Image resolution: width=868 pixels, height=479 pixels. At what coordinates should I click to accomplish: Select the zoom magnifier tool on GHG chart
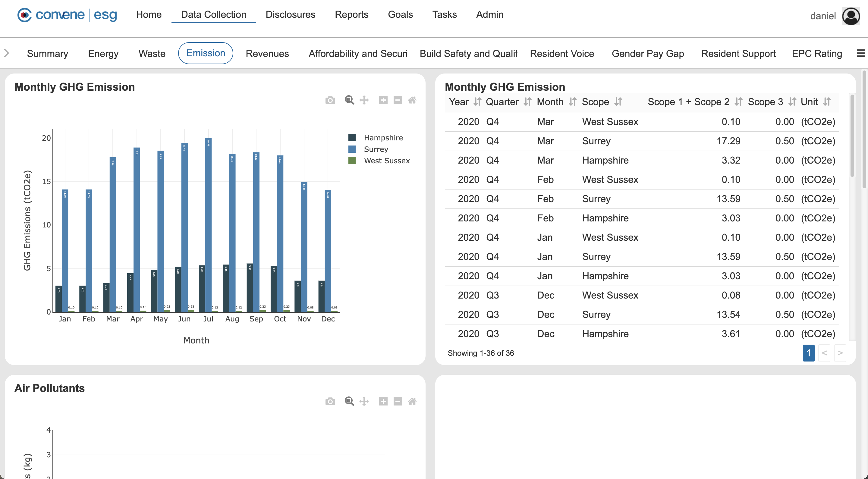tap(349, 100)
